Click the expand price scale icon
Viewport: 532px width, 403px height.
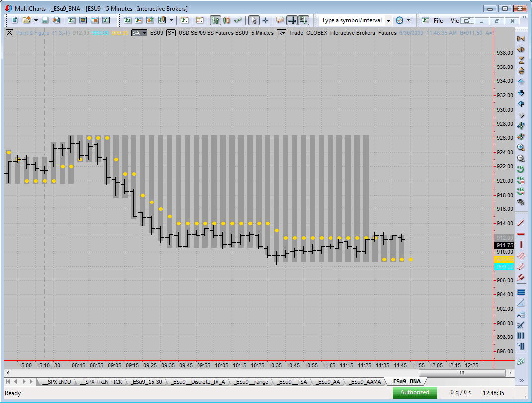click(521, 71)
